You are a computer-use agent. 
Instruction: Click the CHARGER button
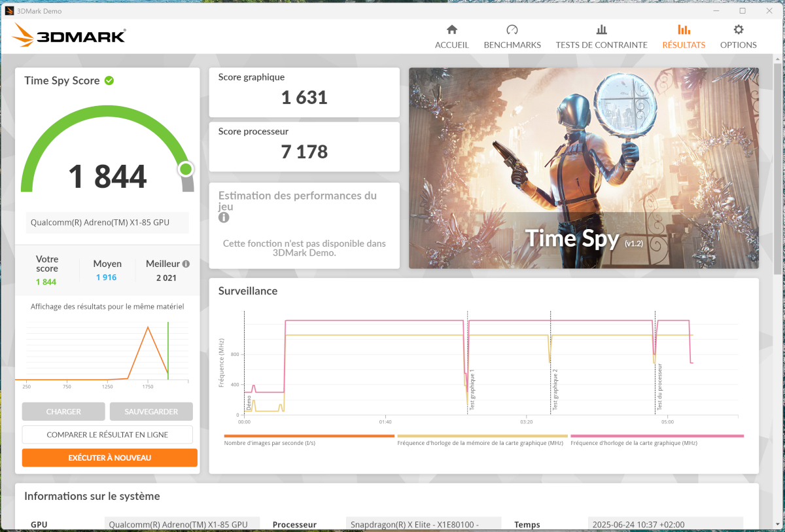[63, 412]
